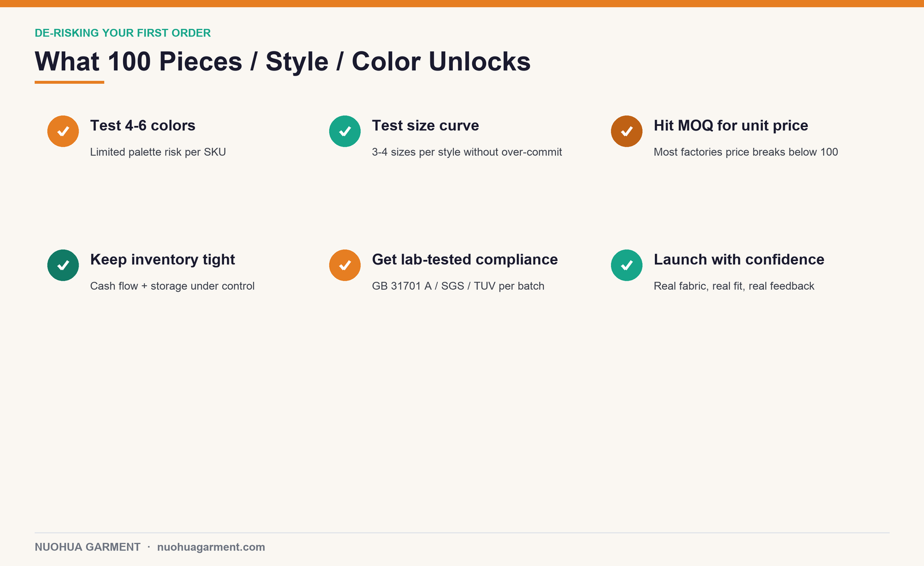The width and height of the screenshot is (924, 566).
Task: Select the 'Test size curve' heading
Action: (426, 125)
